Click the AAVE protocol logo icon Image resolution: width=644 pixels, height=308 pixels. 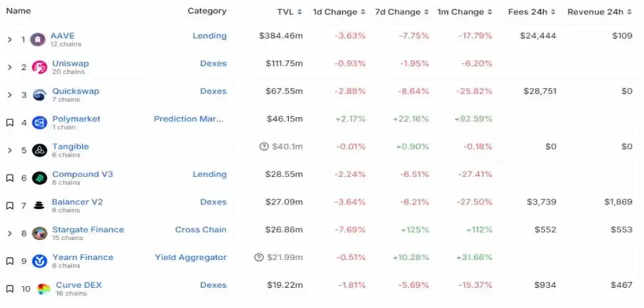tap(39, 39)
